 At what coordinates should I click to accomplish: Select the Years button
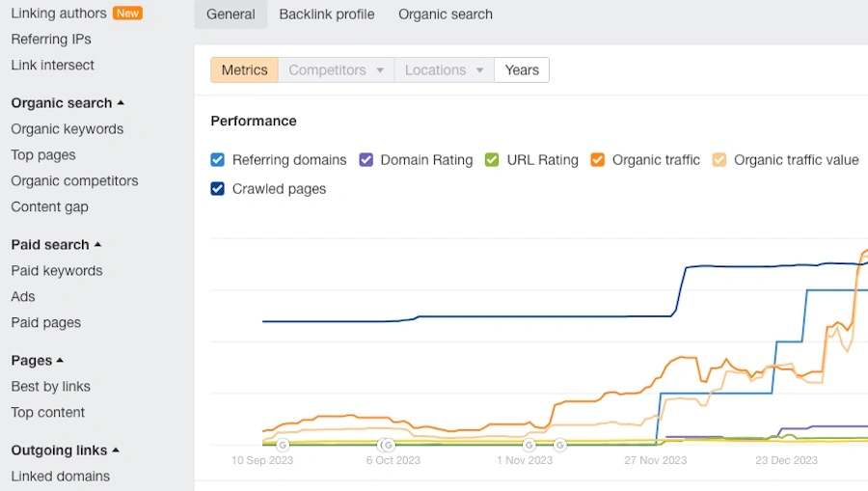click(x=522, y=70)
